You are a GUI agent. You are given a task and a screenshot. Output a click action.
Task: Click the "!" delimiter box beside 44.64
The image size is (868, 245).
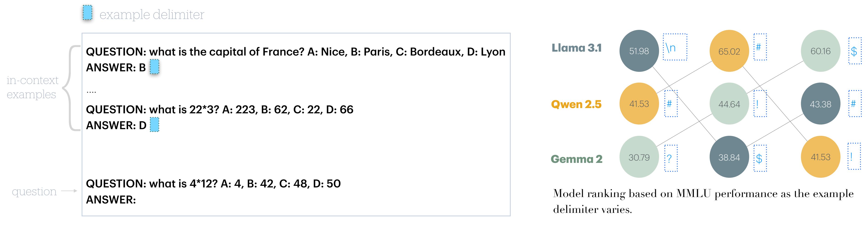tap(760, 104)
